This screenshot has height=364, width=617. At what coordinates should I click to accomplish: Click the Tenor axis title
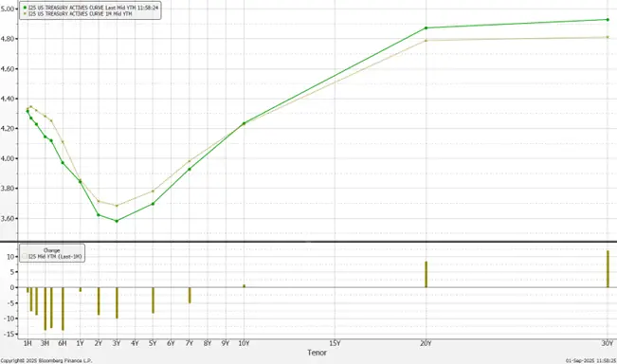tap(318, 353)
